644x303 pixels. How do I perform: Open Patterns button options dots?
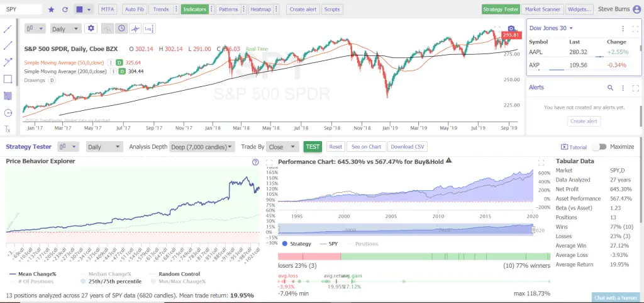244,9
